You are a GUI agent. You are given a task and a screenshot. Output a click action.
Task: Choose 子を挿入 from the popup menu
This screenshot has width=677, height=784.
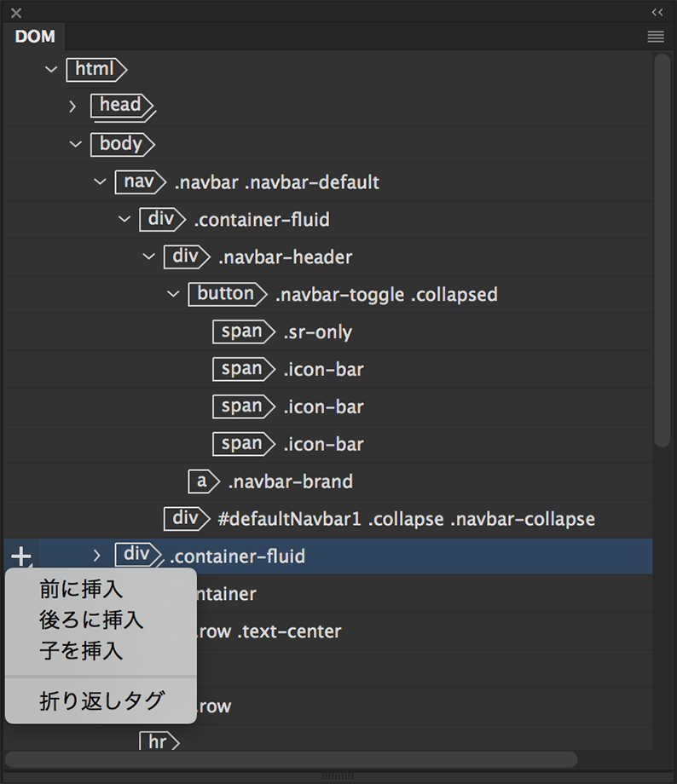[x=81, y=652]
